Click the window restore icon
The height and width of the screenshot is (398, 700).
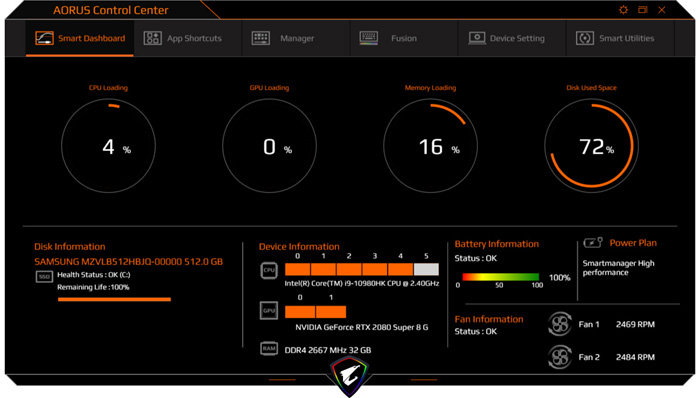(643, 10)
